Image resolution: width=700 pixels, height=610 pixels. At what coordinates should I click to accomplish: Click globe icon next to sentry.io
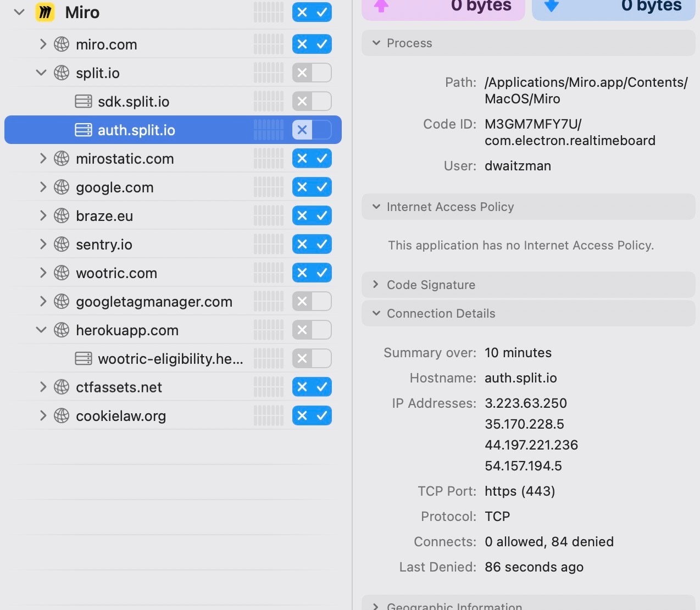pos(62,244)
